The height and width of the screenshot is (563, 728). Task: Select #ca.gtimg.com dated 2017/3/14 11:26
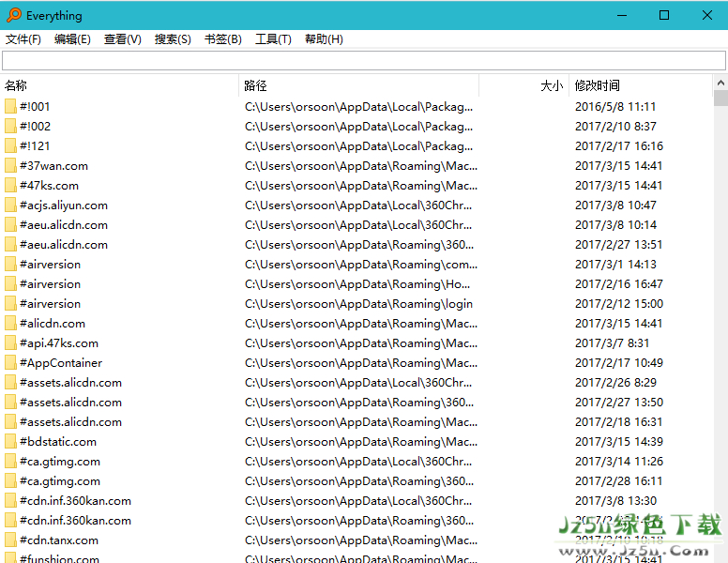(x=60, y=462)
